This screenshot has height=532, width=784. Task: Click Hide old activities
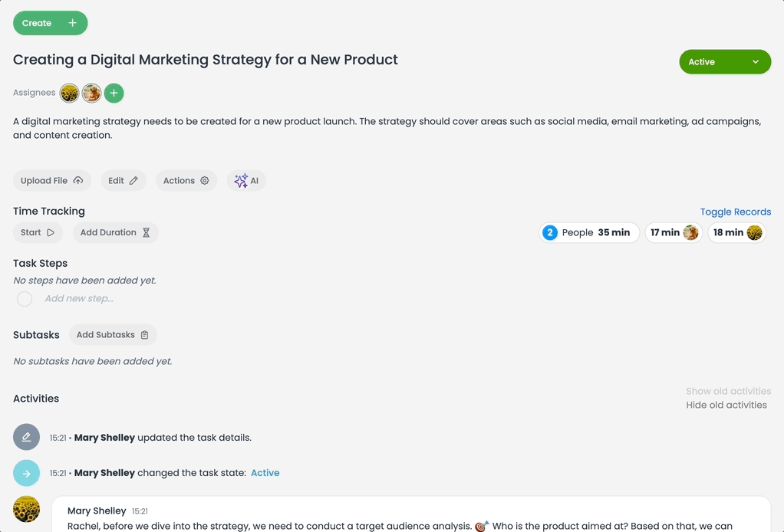(726, 405)
